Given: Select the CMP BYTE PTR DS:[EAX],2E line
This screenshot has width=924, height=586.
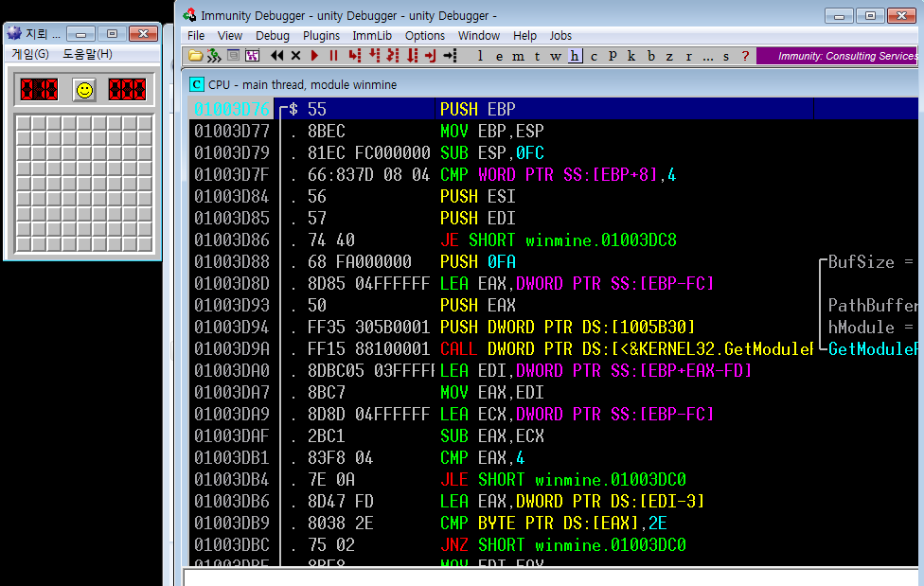Looking at the screenshot, I should (x=553, y=523).
